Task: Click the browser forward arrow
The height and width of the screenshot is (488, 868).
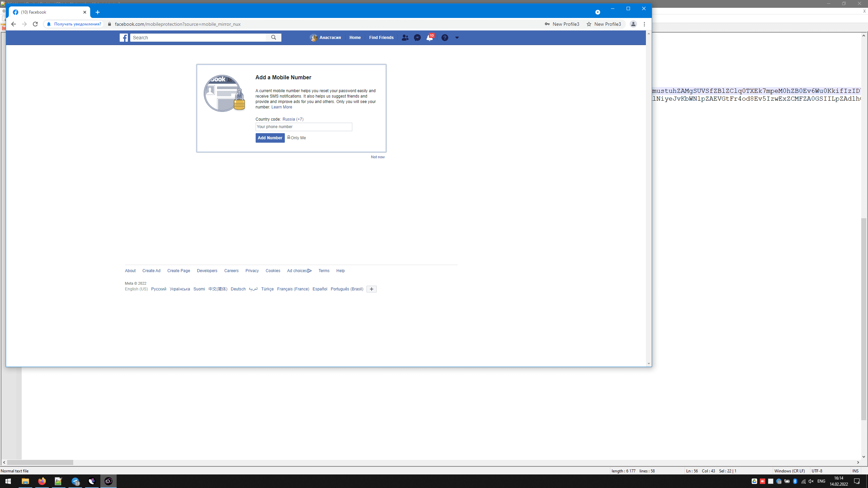Action: (x=24, y=24)
